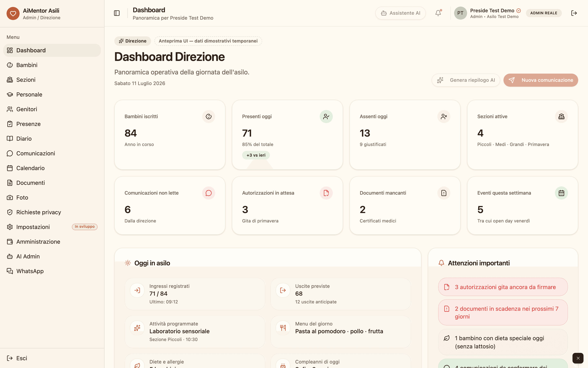Image resolution: width=588 pixels, height=368 pixels.
Task: Click the Anteprima UI dati dimostrativi label
Action: point(208,41)
